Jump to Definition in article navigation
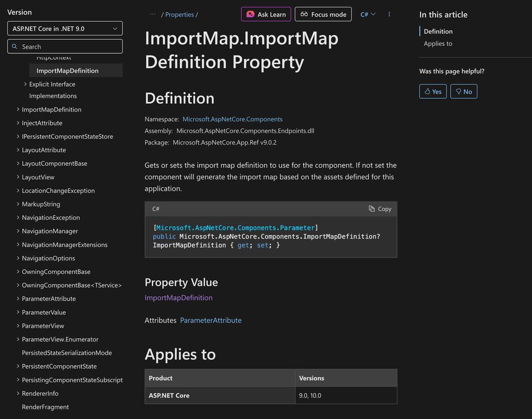 point(438,31)
